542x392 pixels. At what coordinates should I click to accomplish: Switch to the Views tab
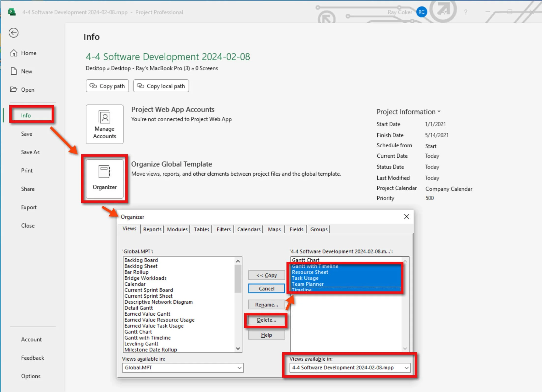tap(129, 229)
